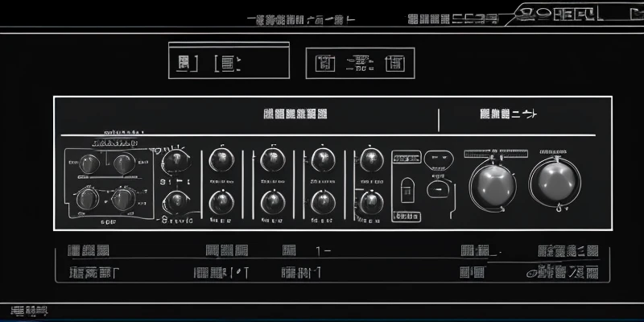Click the left box in the top toolbar
644x322 pixels.
click(228, 62)
